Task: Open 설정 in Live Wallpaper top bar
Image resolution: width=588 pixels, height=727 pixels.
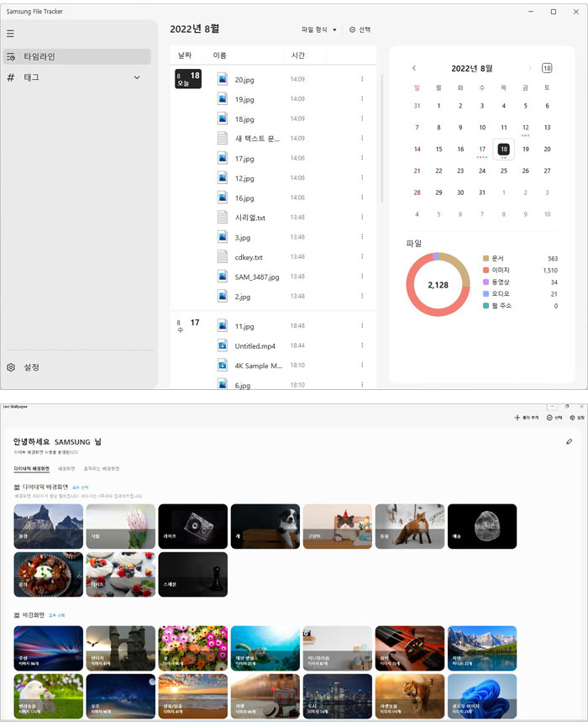Action: [576, 418]
